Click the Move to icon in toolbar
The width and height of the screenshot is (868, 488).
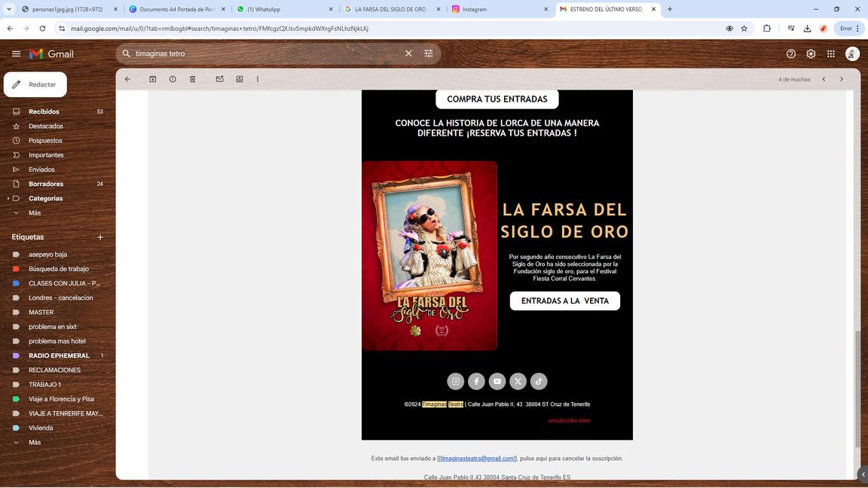(240, 79)
